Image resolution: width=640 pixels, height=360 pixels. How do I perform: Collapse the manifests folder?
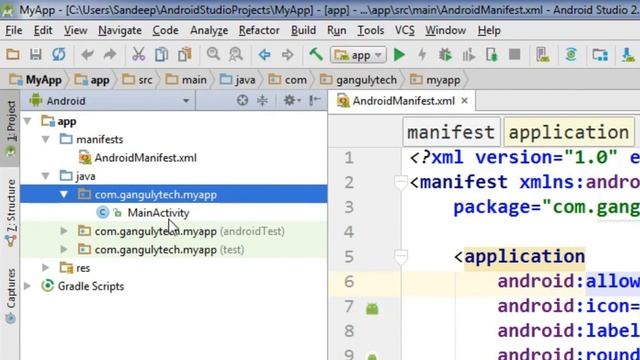tap(46, 140)
